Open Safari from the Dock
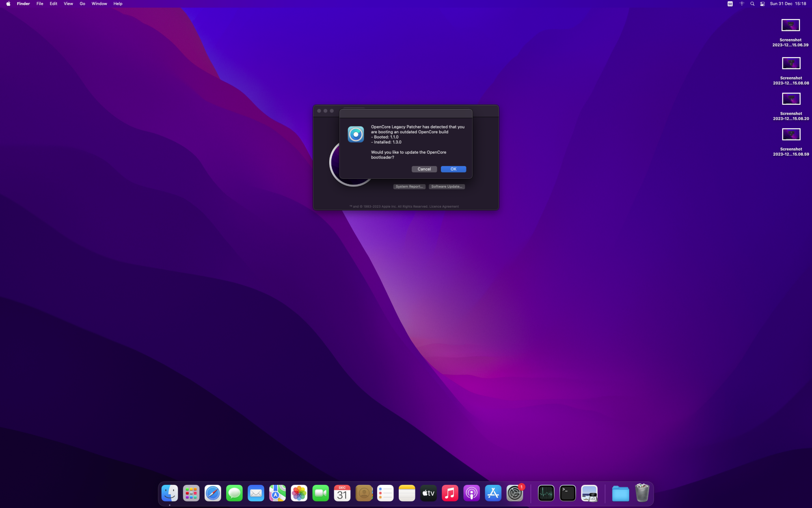The width and height of the screenshot is (812, 508). point(213,493)
